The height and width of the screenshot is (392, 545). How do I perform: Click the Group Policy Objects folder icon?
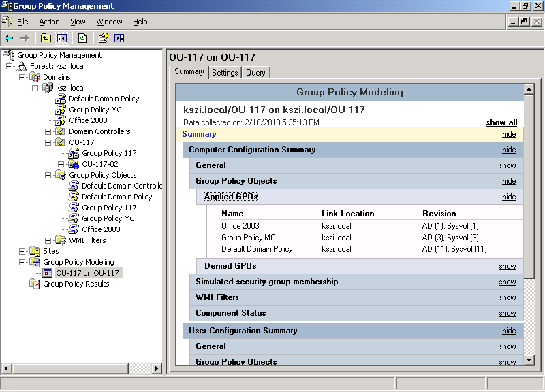[61, 175]
